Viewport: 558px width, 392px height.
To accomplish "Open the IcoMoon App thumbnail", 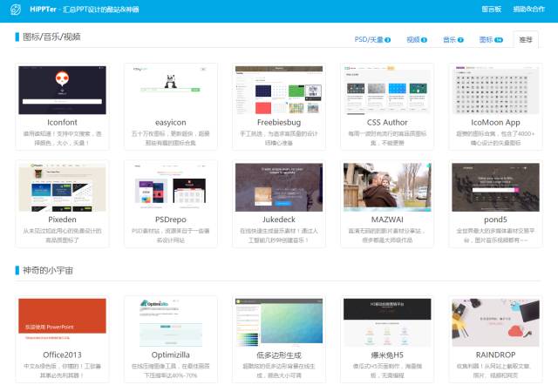I will click(494, 90).
